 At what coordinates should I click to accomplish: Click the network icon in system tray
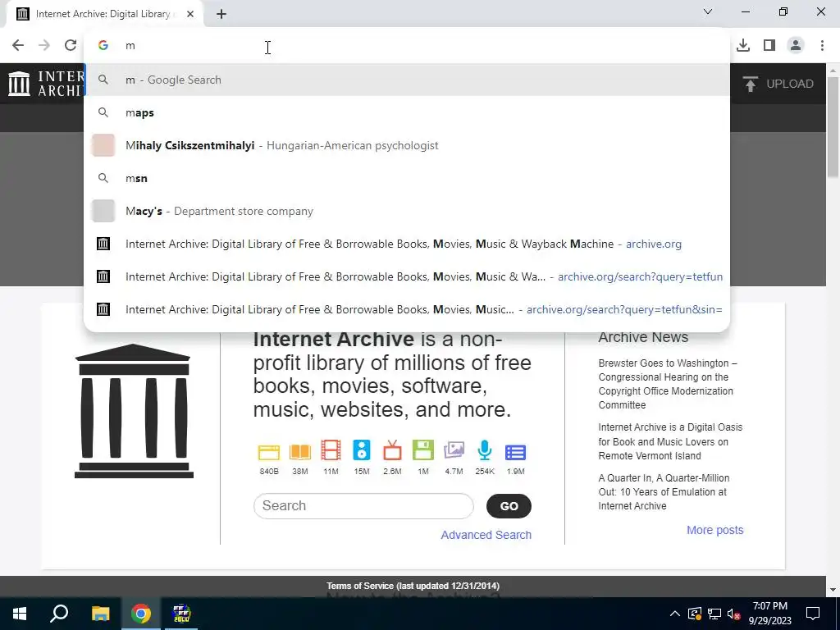coord(714,614)
